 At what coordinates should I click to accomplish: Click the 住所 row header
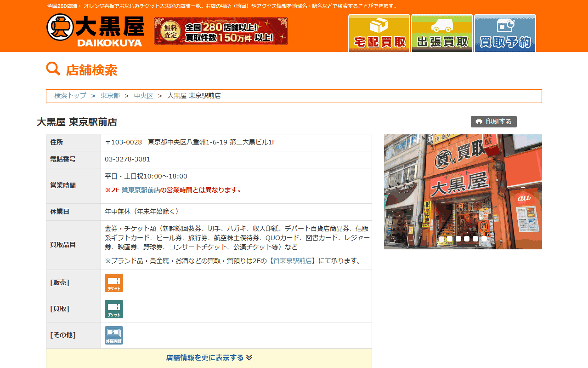pos(73,143)
